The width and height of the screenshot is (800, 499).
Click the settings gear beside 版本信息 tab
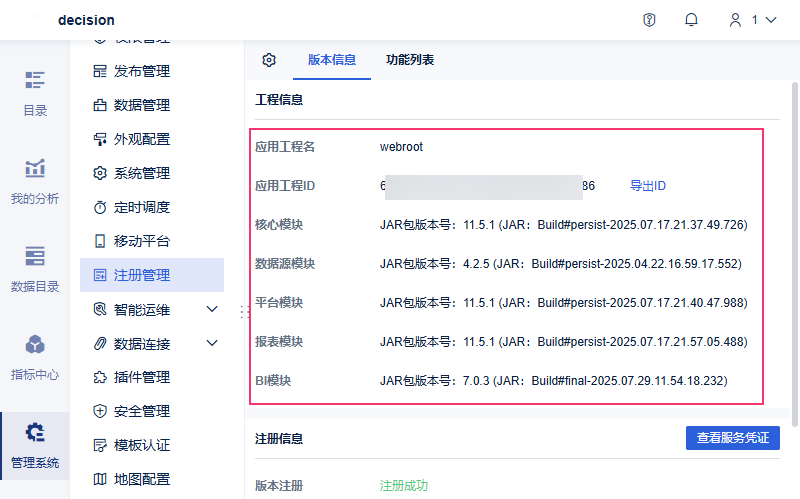(269, 60)
